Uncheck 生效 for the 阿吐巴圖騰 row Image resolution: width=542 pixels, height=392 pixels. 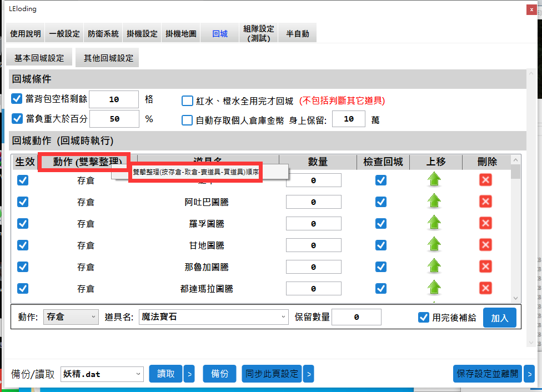(23, 202)
